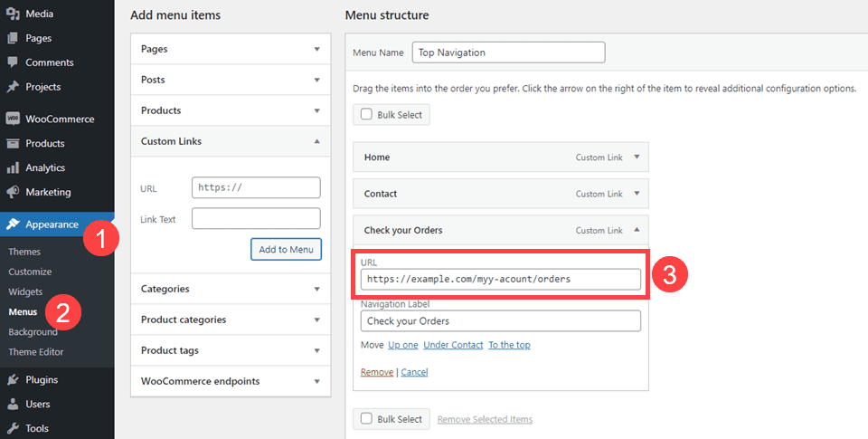Tick the bottom Bulk Select checkbox

click(366, 418)
